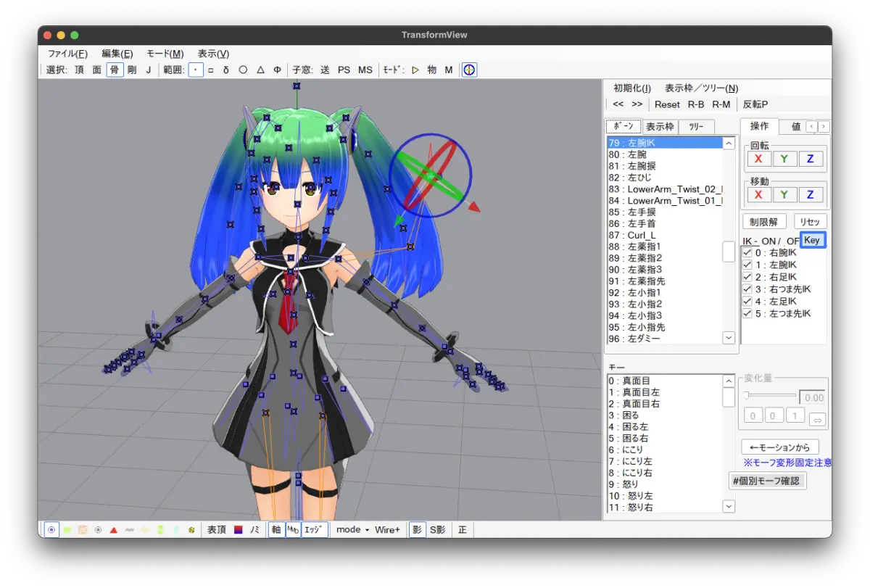The width and height of the screenshot is (870, 588).
Task: Open the 表示枠／ツリー(N) menu
Action: tap(701, 88)
